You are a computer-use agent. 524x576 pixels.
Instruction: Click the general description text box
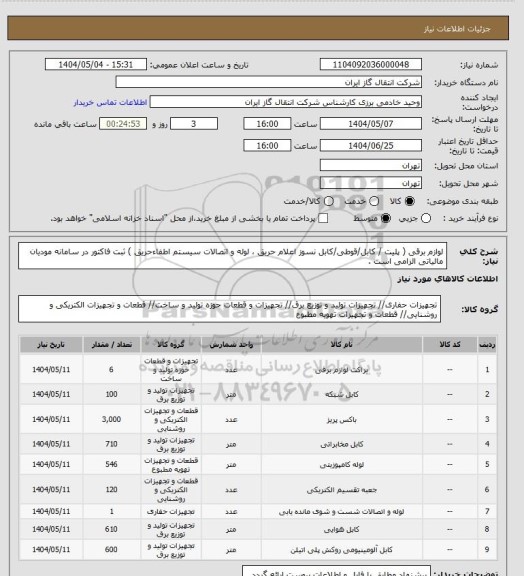click(x=233, y=256)
